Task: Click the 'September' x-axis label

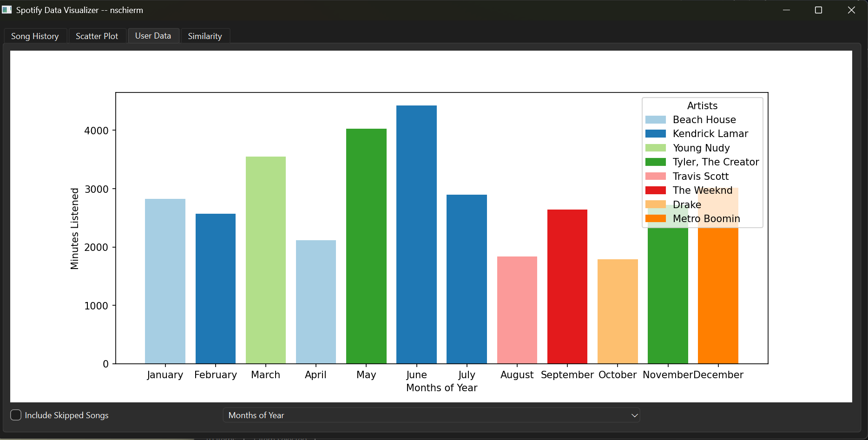Action: point(567,375)
